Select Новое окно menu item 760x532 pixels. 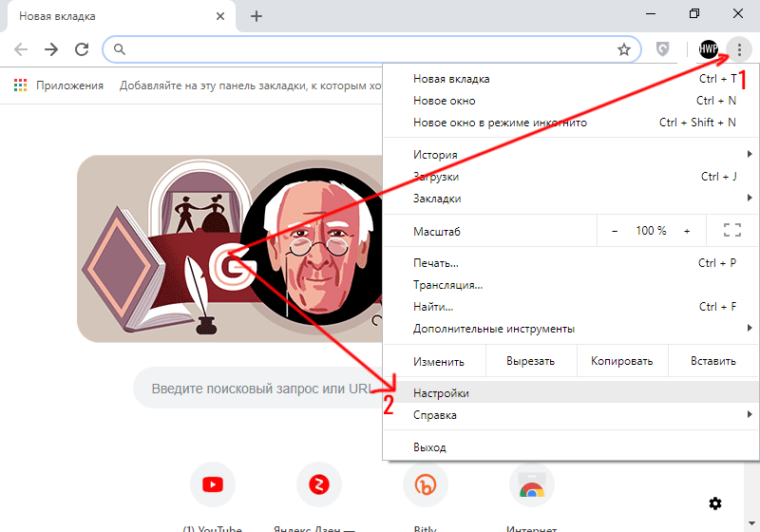(571, 101)
